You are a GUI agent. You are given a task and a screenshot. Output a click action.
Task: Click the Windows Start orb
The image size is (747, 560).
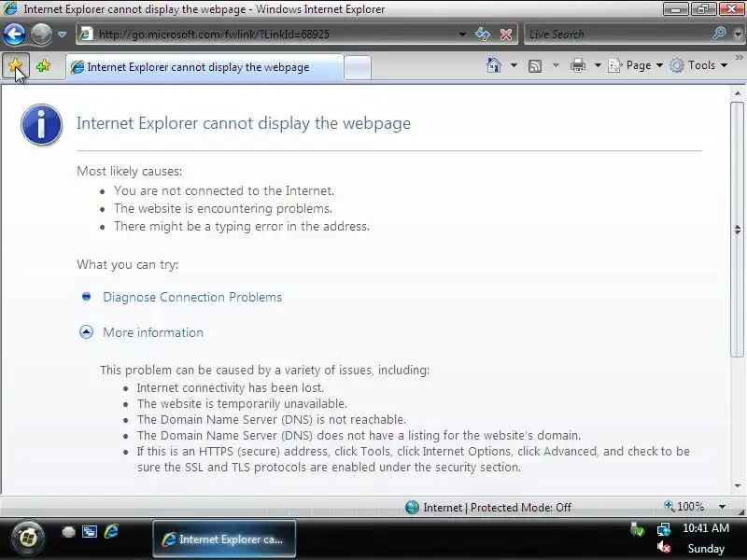click(28, 539)
